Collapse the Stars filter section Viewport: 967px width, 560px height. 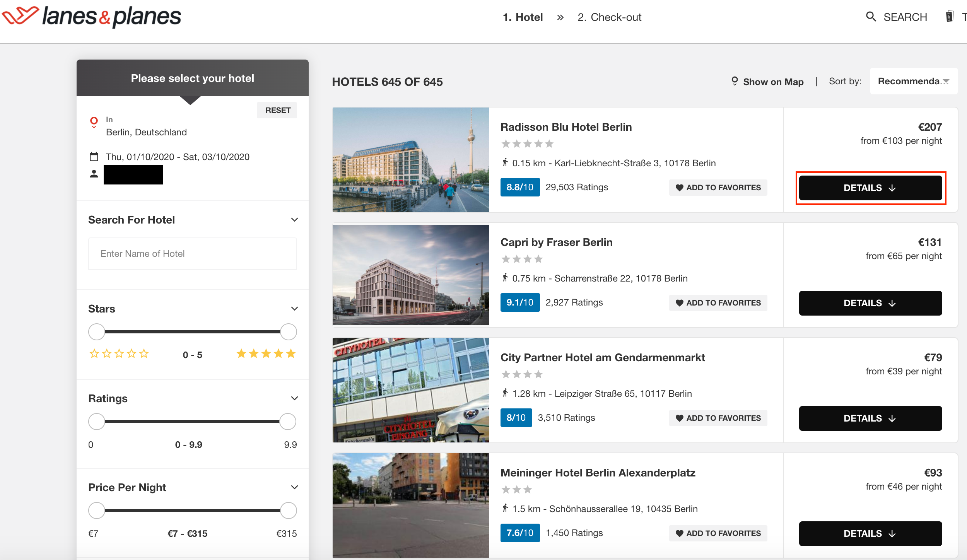(294, 309)
